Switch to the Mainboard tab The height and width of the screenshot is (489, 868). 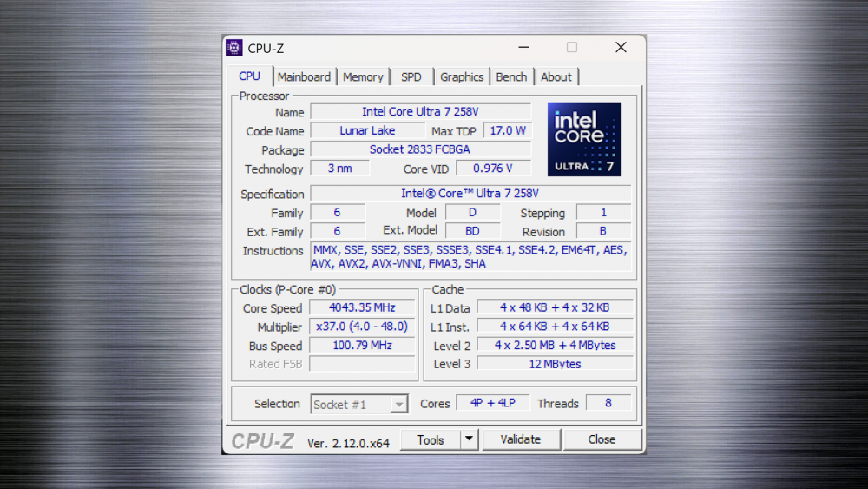pos(304,77)
